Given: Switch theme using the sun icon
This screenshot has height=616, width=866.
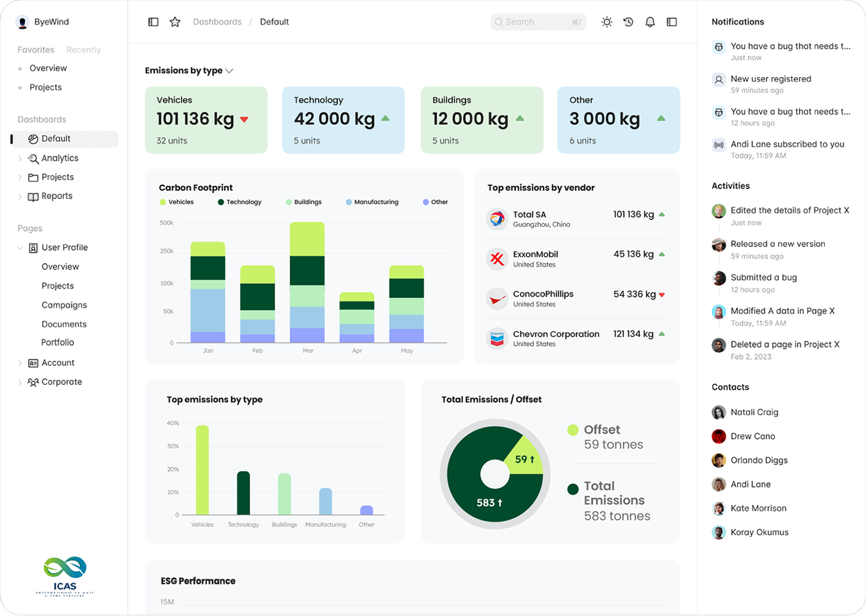Looking at the screenshot, I should tap(607, 22).
